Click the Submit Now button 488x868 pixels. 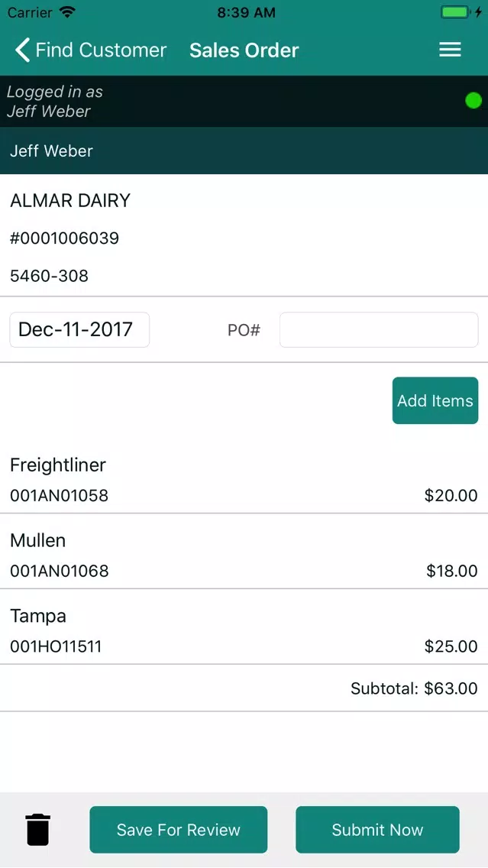click(x=377, y=829)
